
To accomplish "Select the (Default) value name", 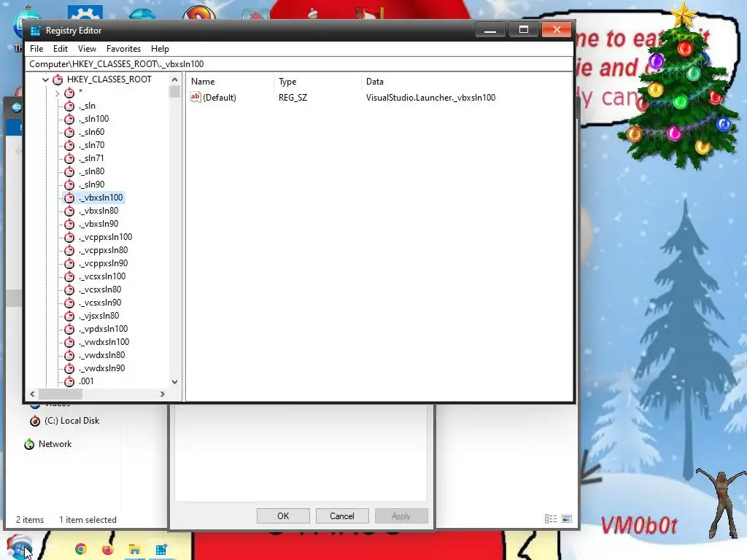I will click(x=219, y=98).
